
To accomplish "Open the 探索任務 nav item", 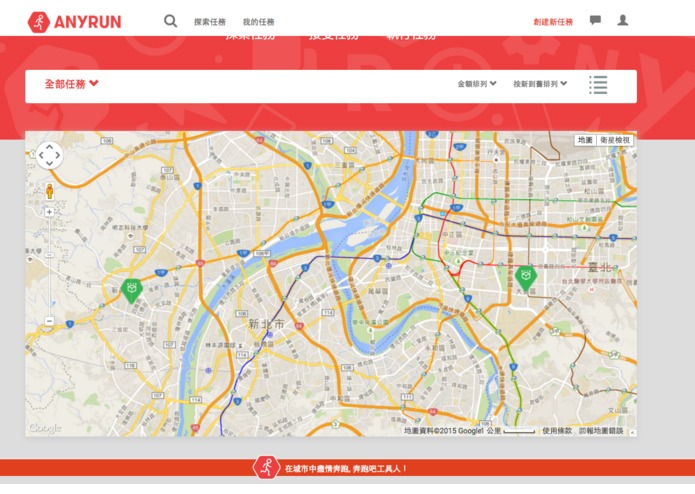I will pos(210,22).
